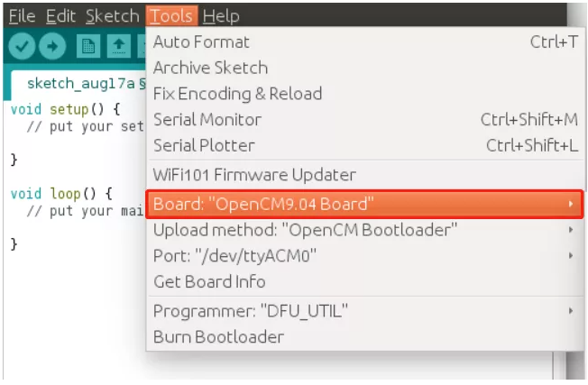This screenshot has width=588, height=385.
Task: Switch to the sketch_aug17a tab
Action: [81, 84]
